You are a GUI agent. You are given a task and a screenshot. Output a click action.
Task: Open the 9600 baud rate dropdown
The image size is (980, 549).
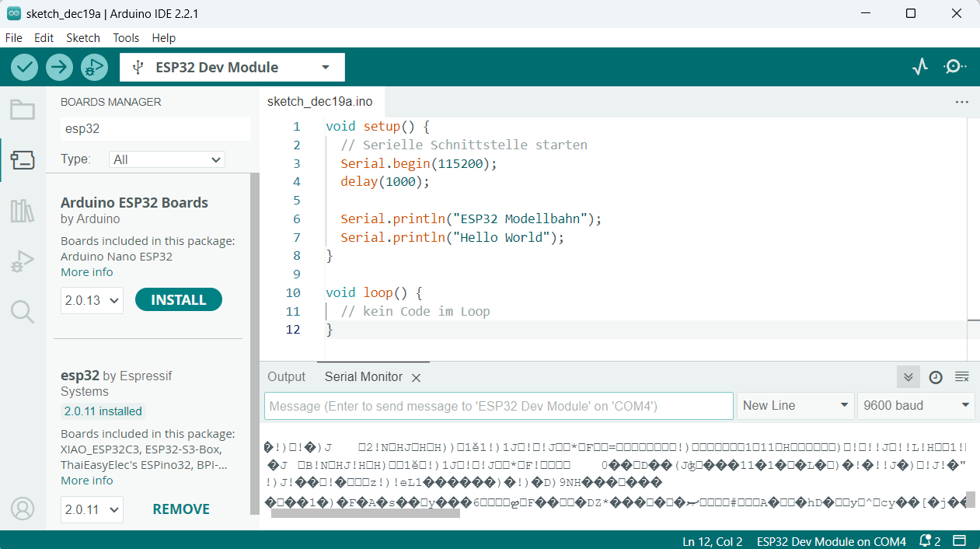pyautogui.click(x=915, y=405)
